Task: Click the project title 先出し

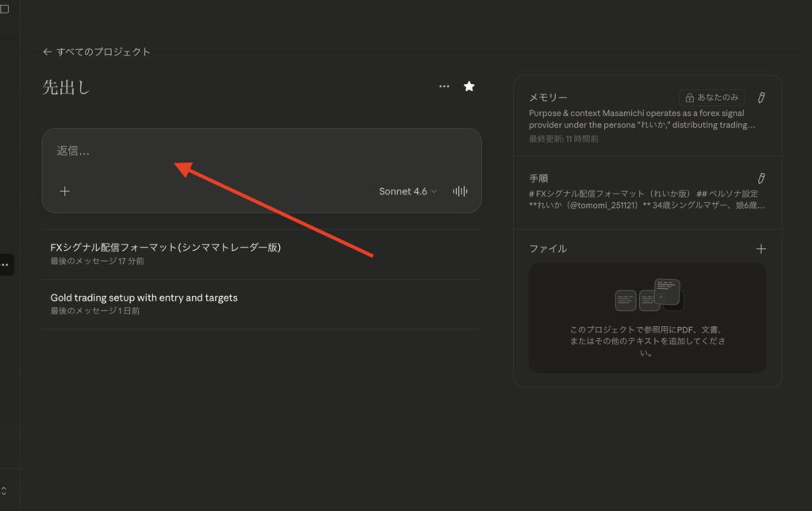Action: [66, 87]
